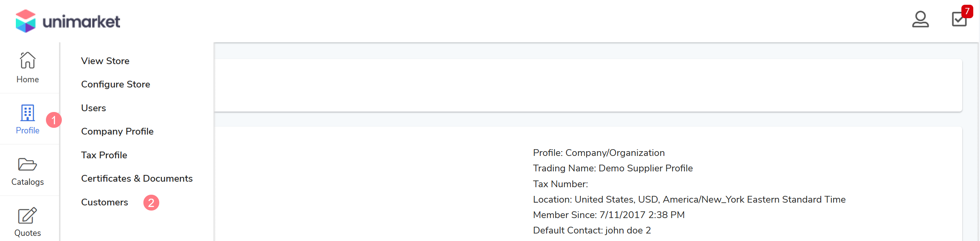Open the Catalogs folder icon
Viewport: 980px width, 241px height.
(x=27, y=164)
